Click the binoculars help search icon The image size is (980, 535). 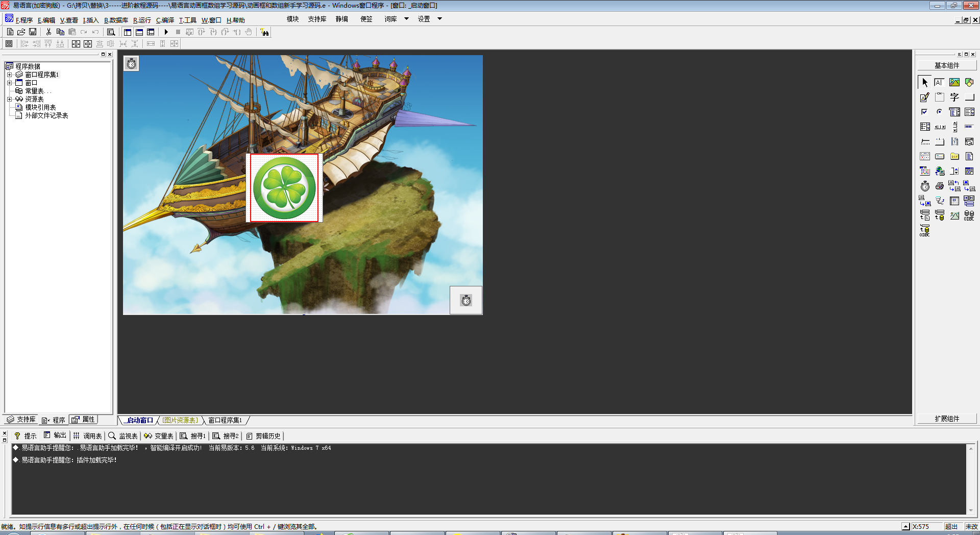click(x=264, y=32)
